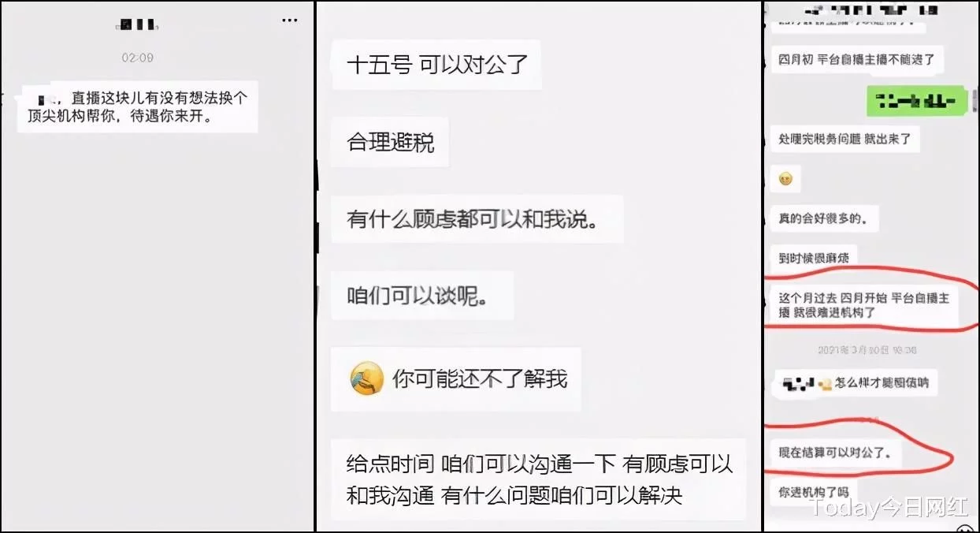Click the 02:09 timestamp label
The image size is (980, 533).
click(x=138, y=58)
